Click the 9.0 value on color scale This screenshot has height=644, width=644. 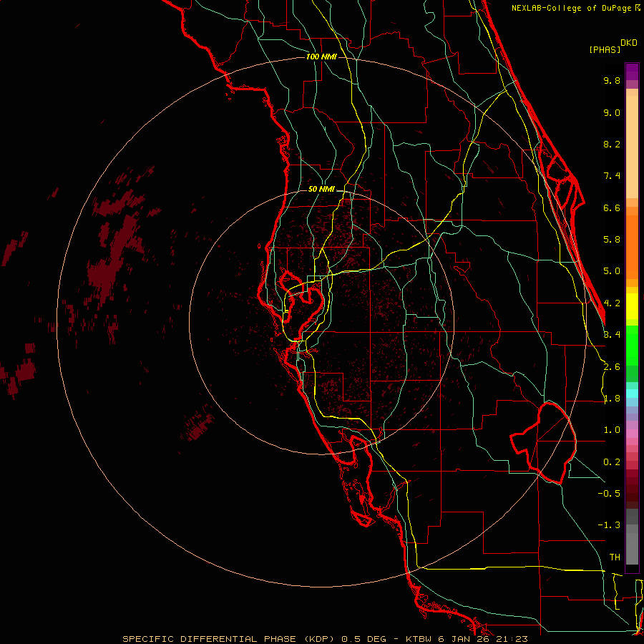point(612,112)
